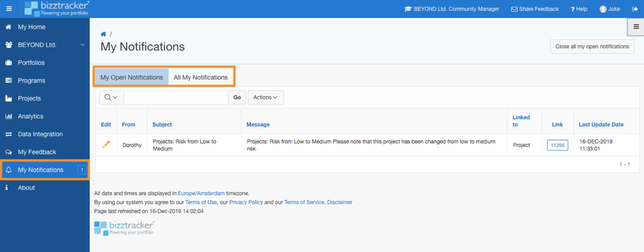Click the right-side panel hamburger button
Image resolution: width=644 pixels, height=252 pixels.
click(636, 27)
